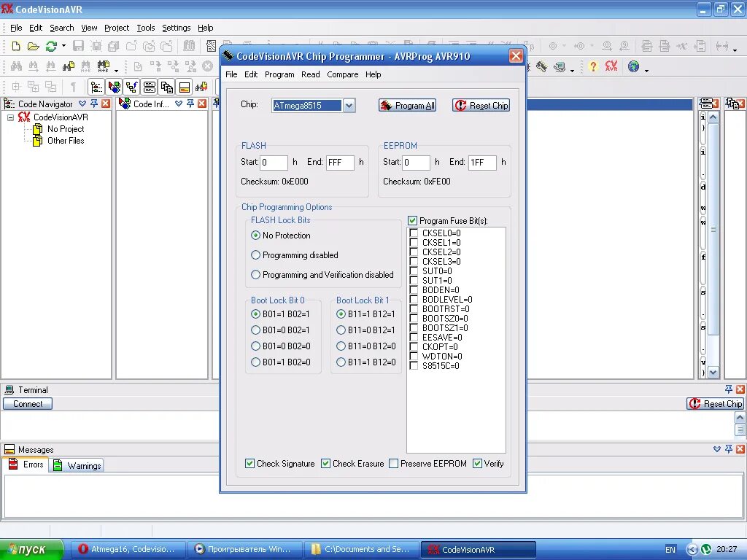This screenshot has height=560, width=747.
Task: Click the Find in Files binoculars icon
Action: point(68,66)
